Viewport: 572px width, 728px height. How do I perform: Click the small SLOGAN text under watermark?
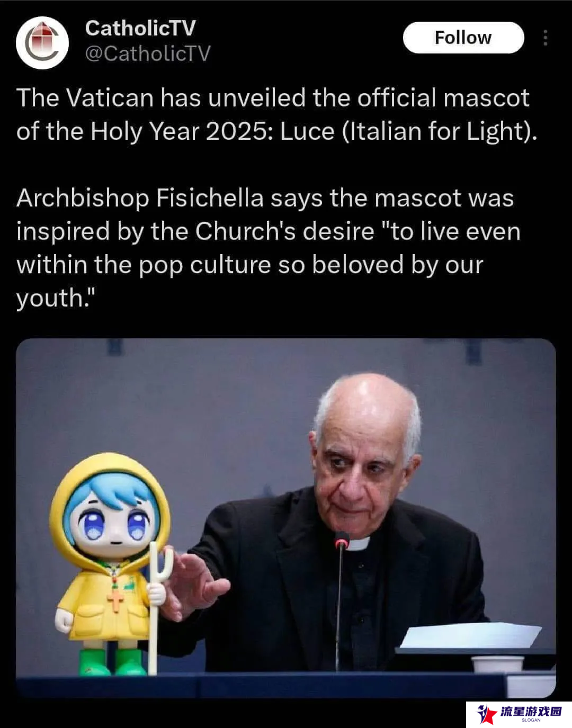coord(531,720)
